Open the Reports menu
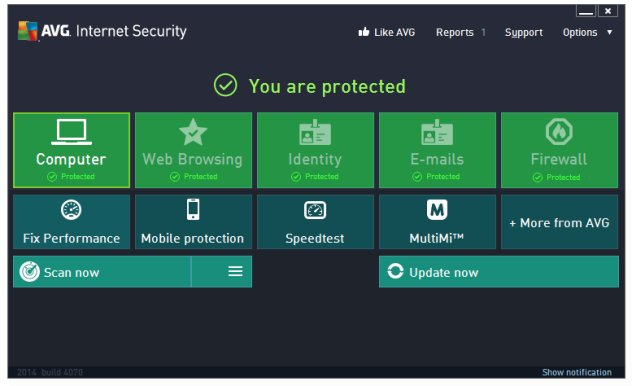The image size is (632, 386). 455,32
